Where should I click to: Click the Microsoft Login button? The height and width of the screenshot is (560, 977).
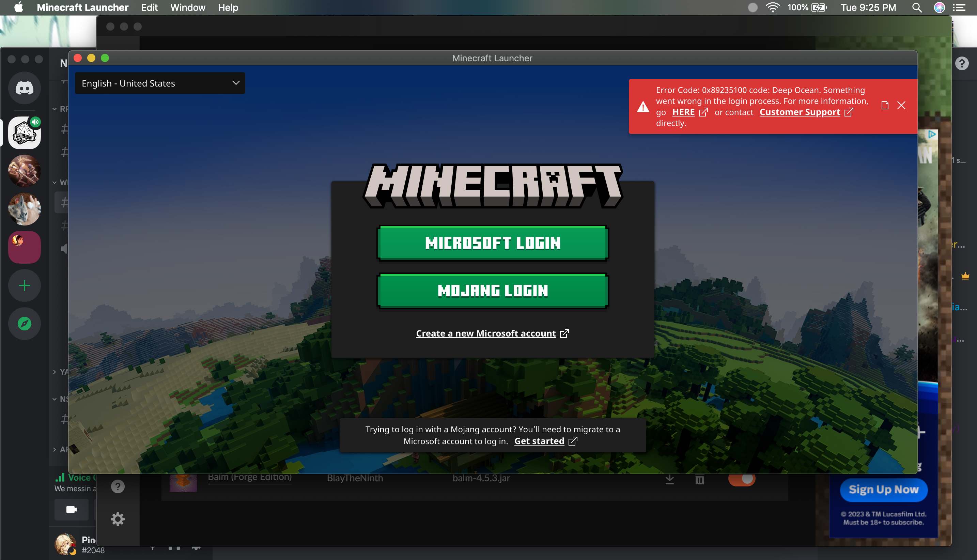coord(492,243)
